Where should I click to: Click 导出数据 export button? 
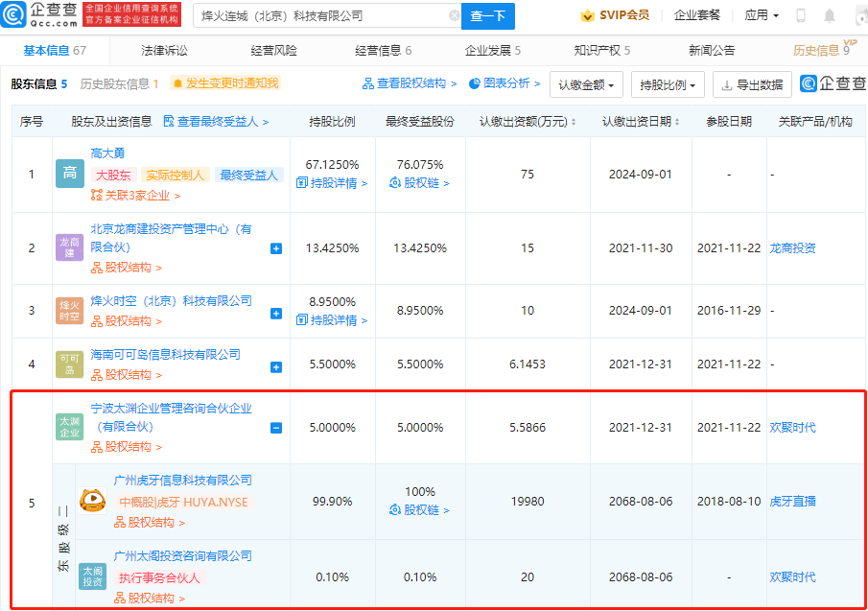pos(752,84)
